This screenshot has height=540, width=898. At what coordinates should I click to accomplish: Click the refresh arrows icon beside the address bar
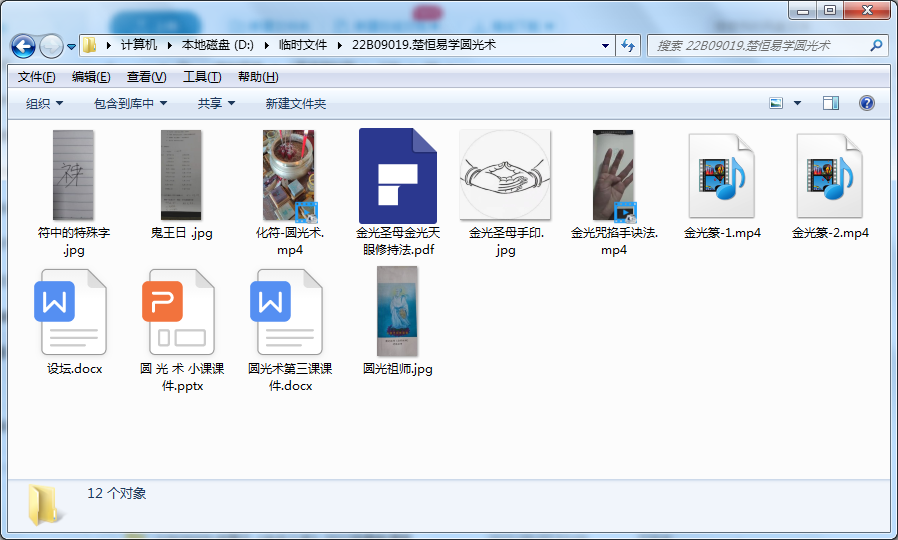(x=628, y=45)
